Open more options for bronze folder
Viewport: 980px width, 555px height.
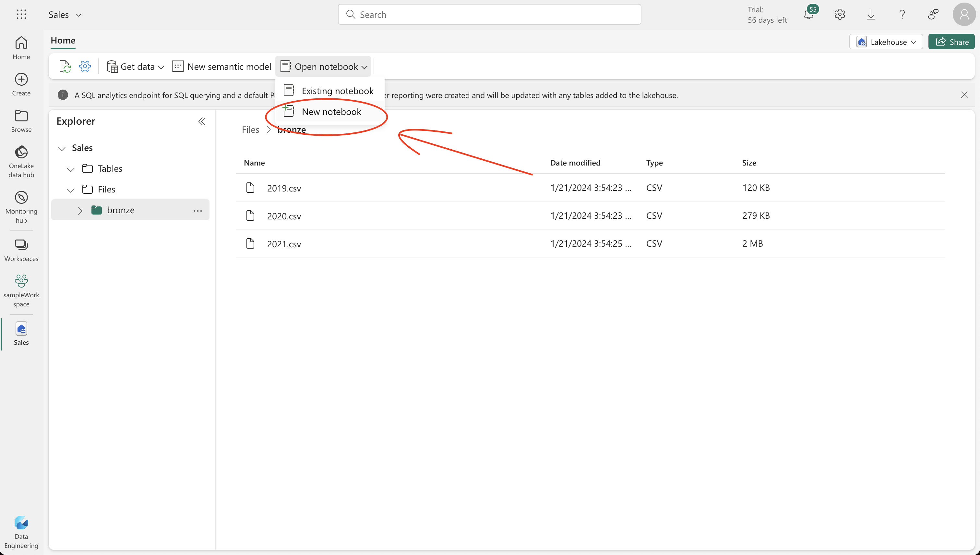(x=197, y=210)
